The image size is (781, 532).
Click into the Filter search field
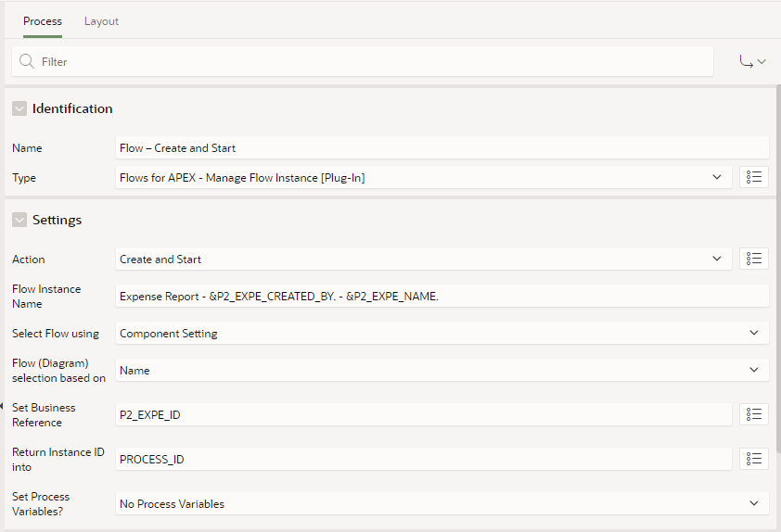click(371, 62)
